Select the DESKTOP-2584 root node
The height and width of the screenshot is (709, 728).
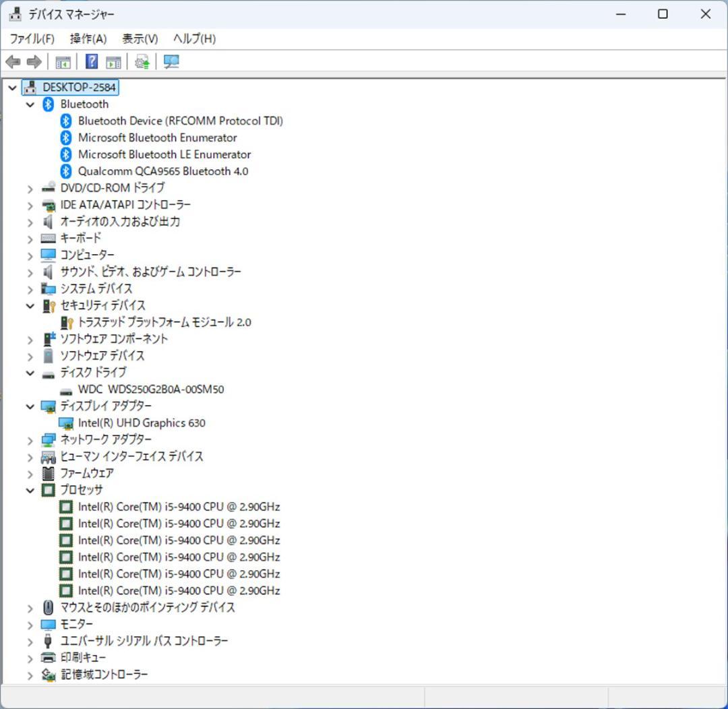(x=79, y=87)
